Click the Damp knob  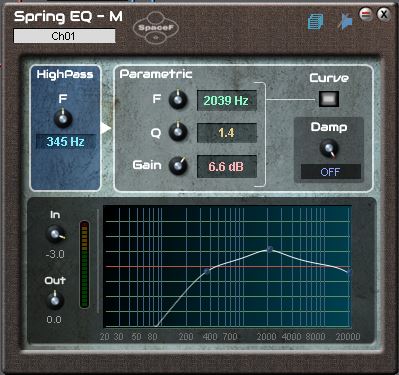click(x=329, y=149)
